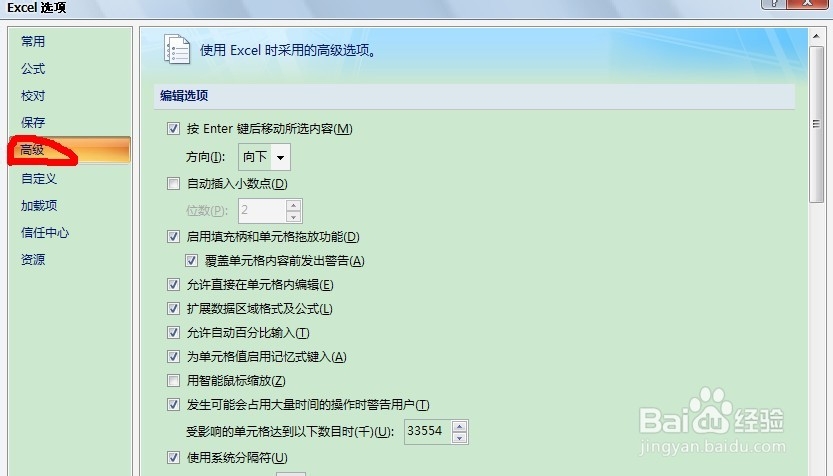Toggle 允许自动百分比输入 checkbox
The image size is (833, 476).
click(173, 333)
